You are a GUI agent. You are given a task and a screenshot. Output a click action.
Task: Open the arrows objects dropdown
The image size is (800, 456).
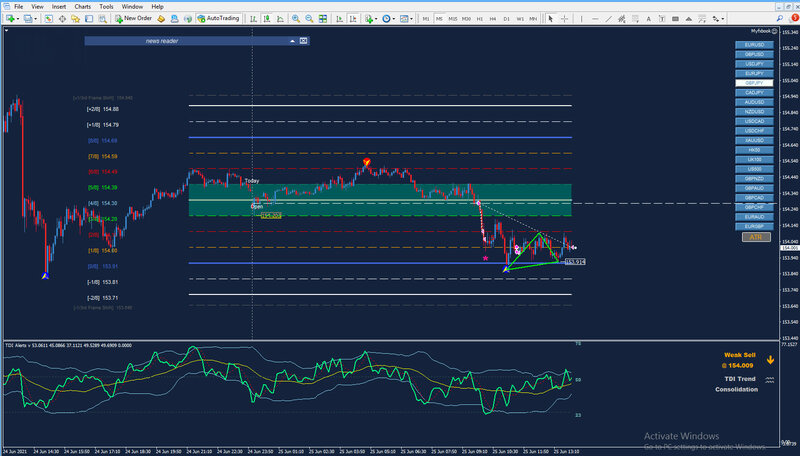point(718,19)
